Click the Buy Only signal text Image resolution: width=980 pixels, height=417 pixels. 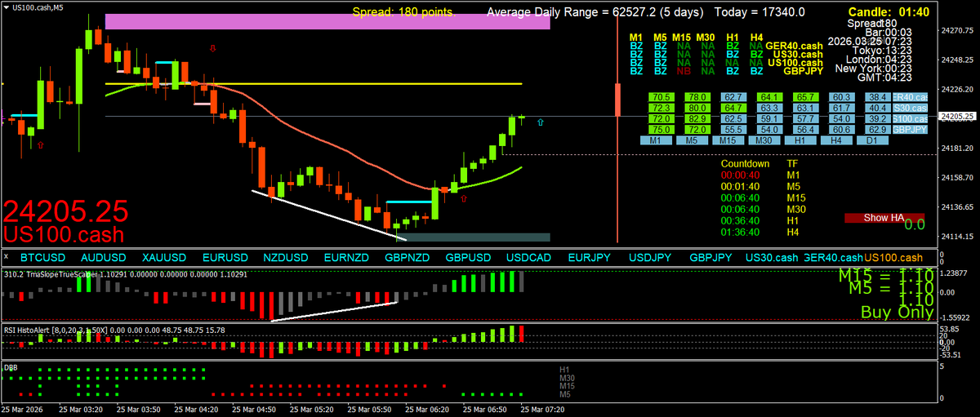pos(897,312)
